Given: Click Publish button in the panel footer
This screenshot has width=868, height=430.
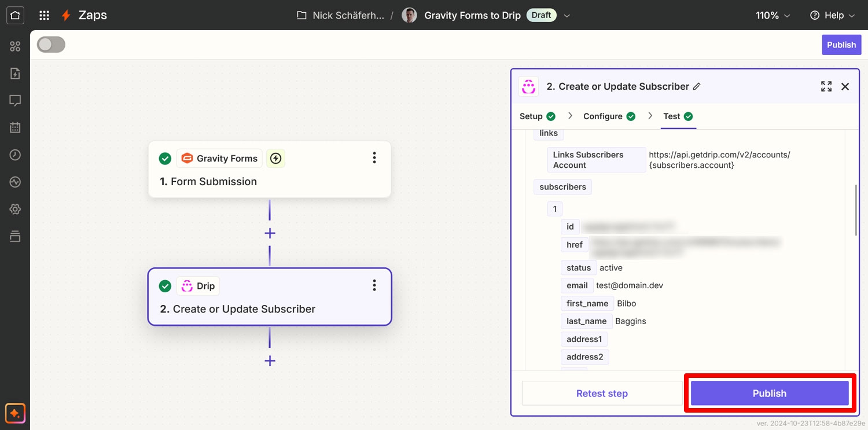Looking at the screenshot, I should (x=769, y=394).
